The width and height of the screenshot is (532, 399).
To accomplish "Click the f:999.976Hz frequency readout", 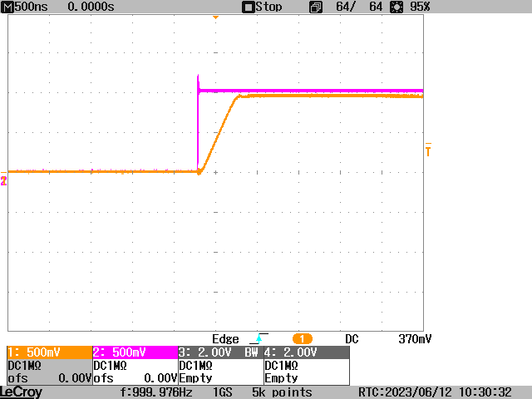I will 156,392.
